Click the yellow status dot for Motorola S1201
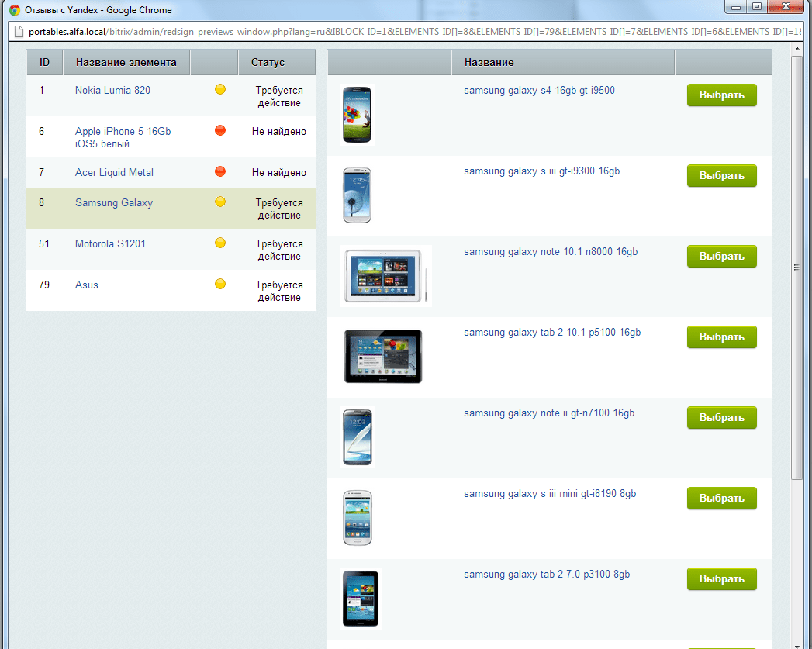The image size is (812, 649). pyautogui.click(x=220, y=243)
